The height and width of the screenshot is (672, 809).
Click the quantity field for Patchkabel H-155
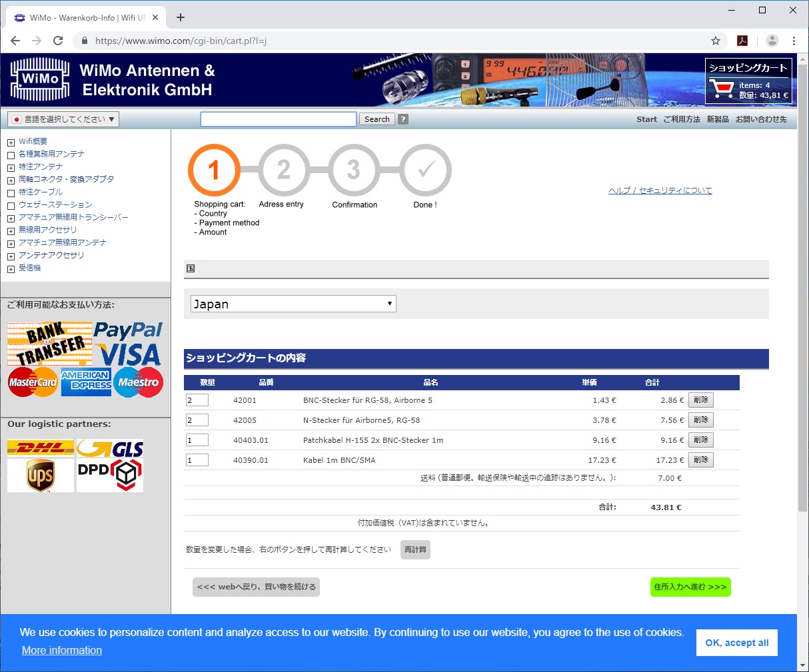click(x=197, y=440)
